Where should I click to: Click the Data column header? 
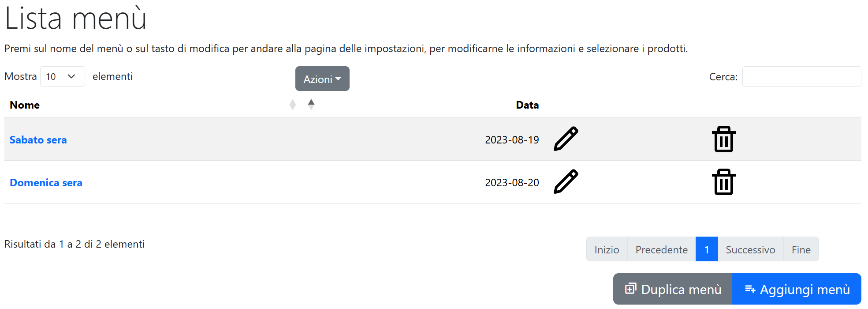pyautogui.click(x=527, y=105)
